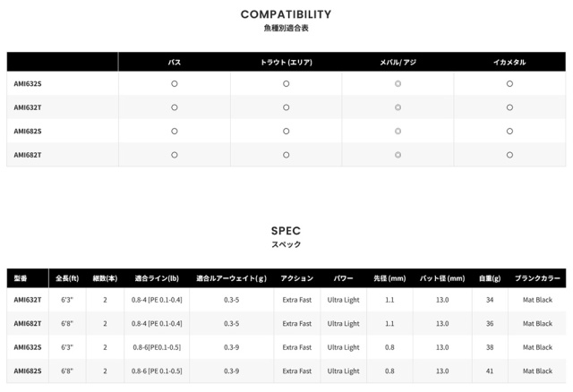Click the AMI632S row label in compatibility table
This screenshot has height=392, width=573.
[28, 83]
